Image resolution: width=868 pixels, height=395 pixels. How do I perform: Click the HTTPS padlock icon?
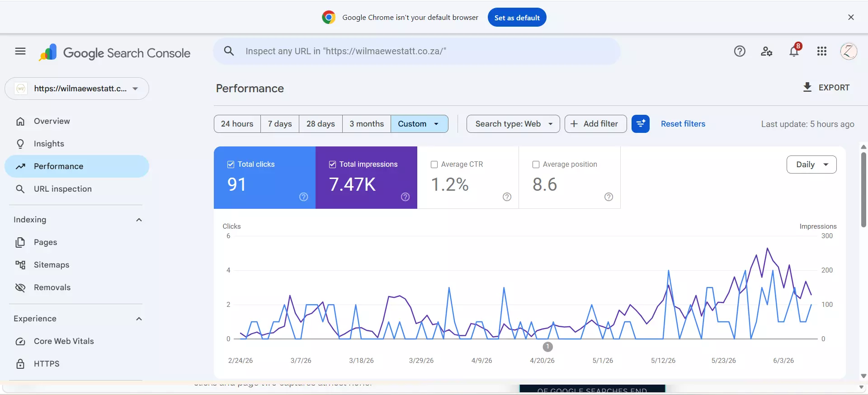tap(20, 364)
